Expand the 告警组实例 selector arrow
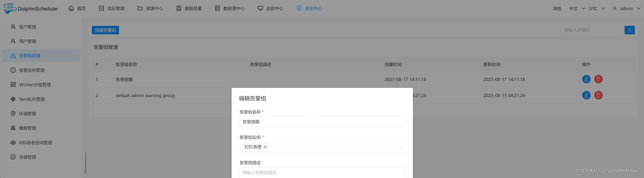The image size is (644, 178). click(x=400, y=147)
